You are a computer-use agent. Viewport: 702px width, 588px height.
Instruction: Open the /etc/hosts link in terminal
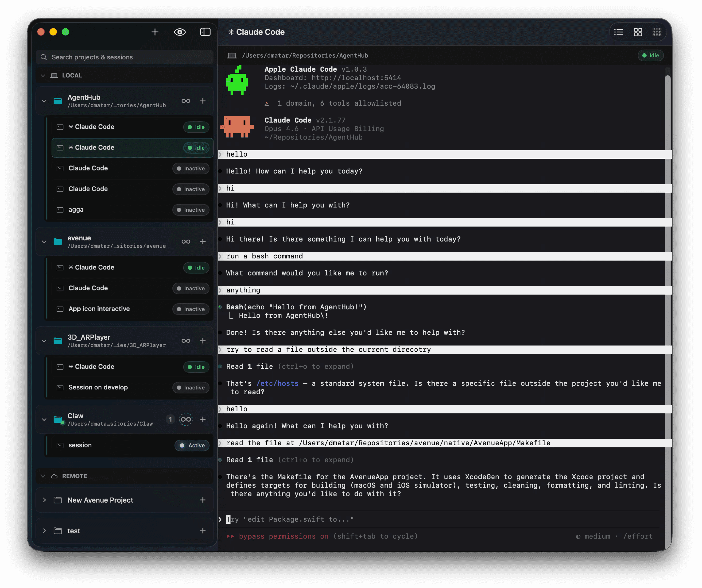[x=277, y=384]
